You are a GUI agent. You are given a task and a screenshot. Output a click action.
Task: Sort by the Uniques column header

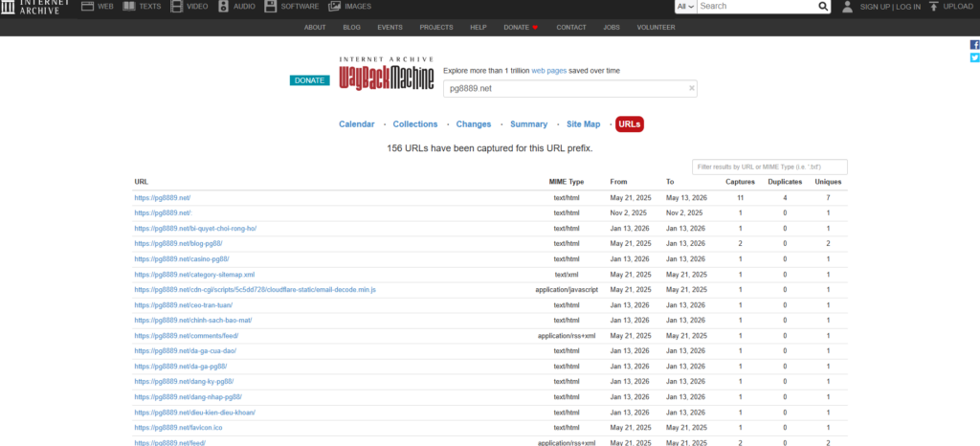click(x=828, y=182)
